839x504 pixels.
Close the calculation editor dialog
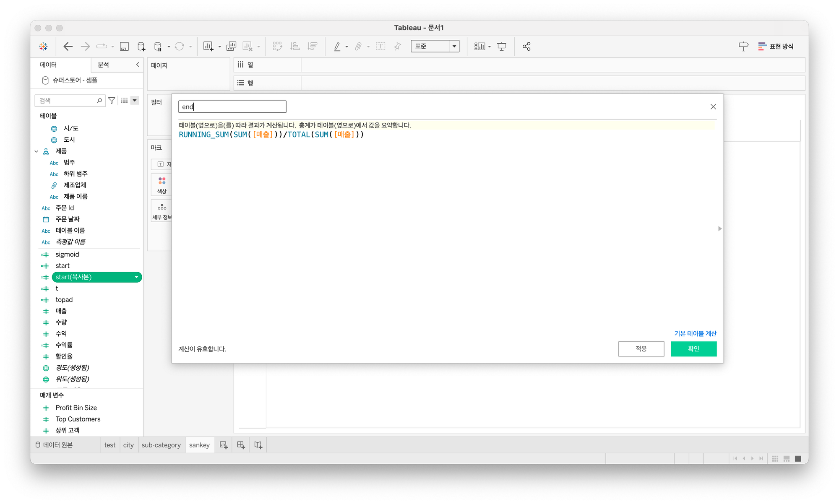point(713,107)
